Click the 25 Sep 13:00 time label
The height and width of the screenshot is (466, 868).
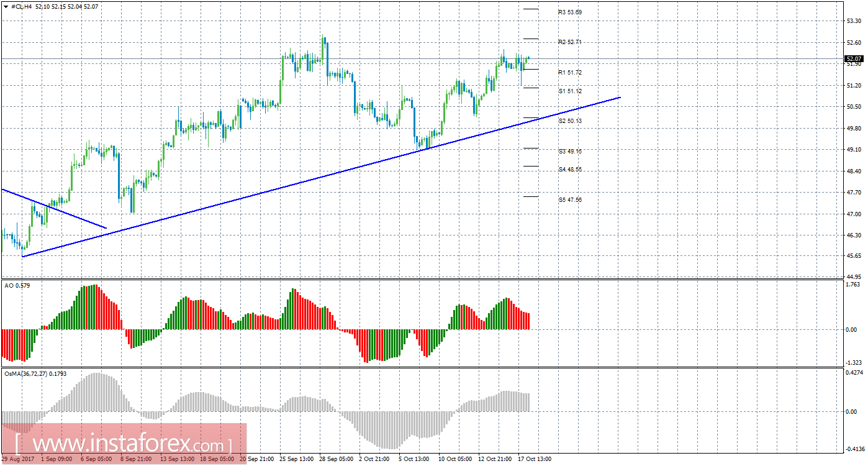pos(295,459)
